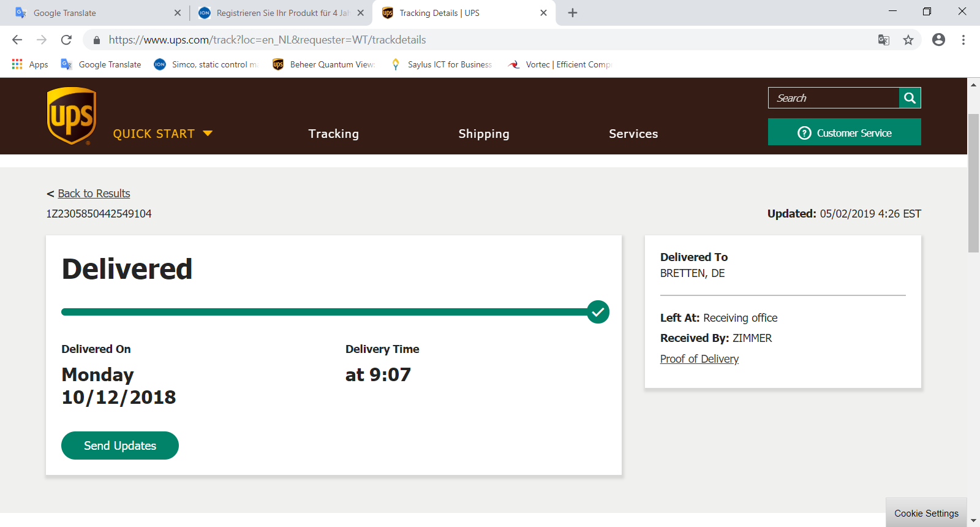Click the delivered checkmark circle
The width and height of the screenshot is (980, 527).
598,312
